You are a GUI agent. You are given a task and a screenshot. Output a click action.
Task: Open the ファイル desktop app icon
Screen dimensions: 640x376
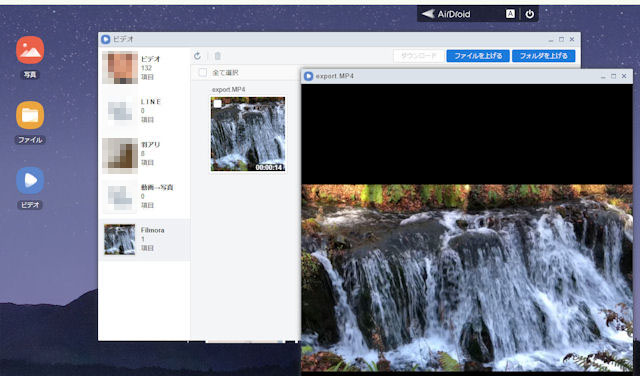click(x=30, y=115)
